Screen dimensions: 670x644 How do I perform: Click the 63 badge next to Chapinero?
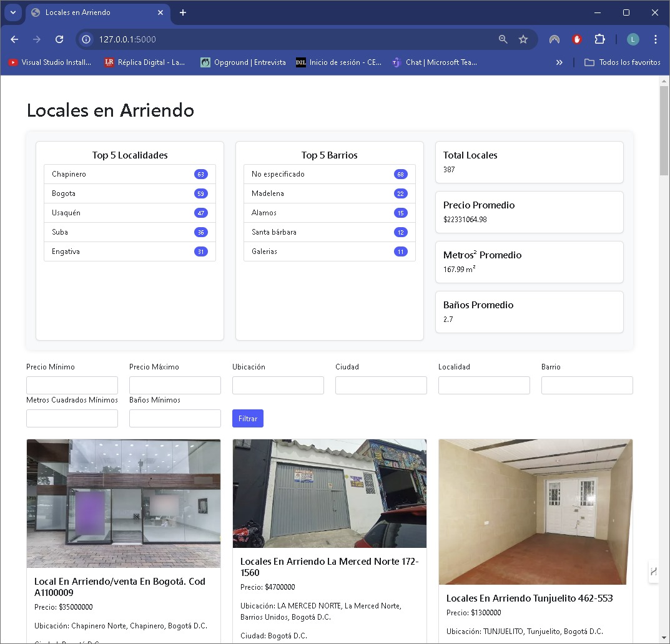(201, 174)
